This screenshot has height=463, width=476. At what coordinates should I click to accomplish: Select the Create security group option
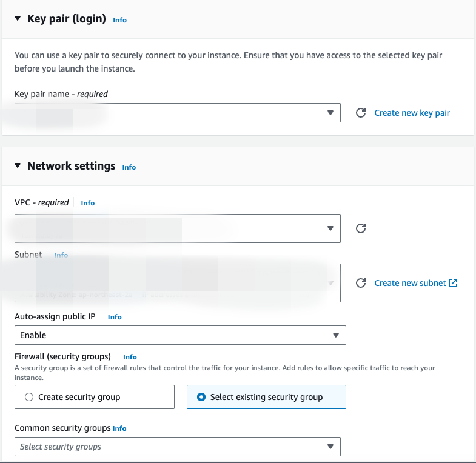click(x=29, y=397)
